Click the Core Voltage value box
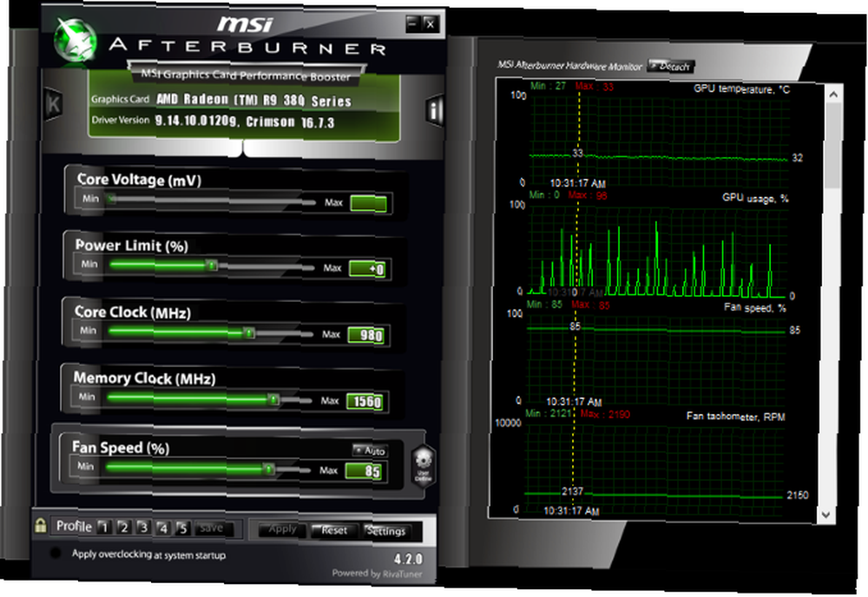Viewport: 868px width, 597px height. (369, 203)
